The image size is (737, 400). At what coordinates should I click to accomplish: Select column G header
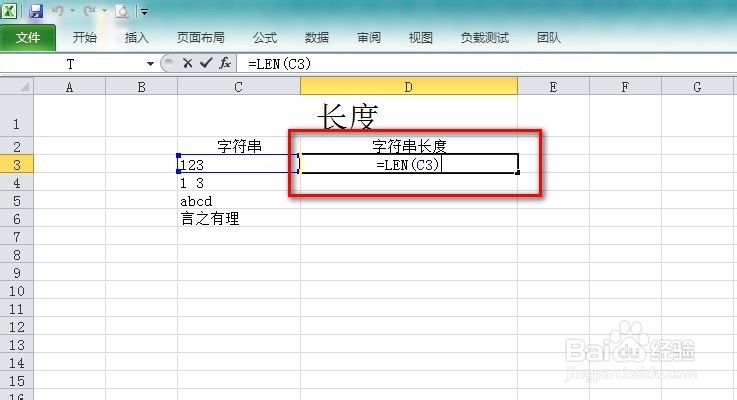click(x=697, y=87)
